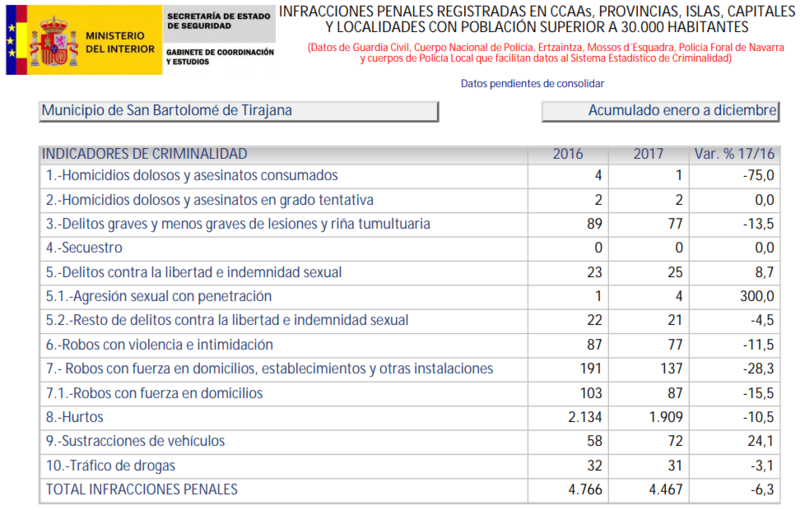Select the Total Infracciones Penales row label

tap(140, 489)
